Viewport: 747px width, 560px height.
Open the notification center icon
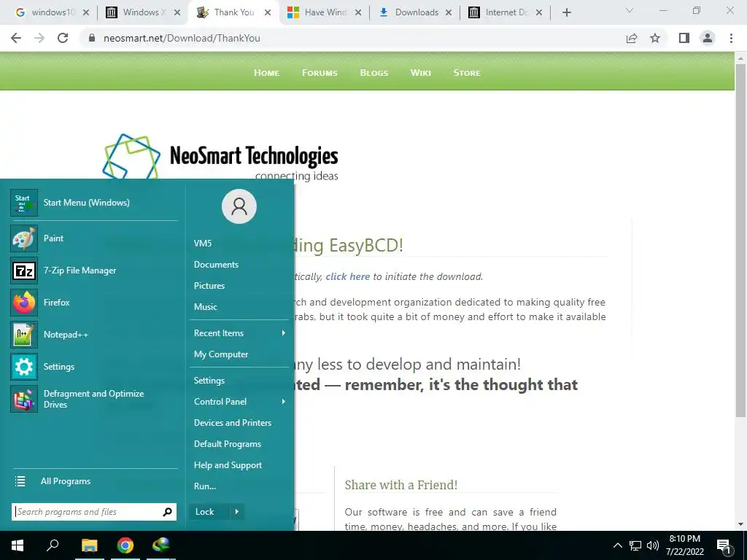(724, 546)
